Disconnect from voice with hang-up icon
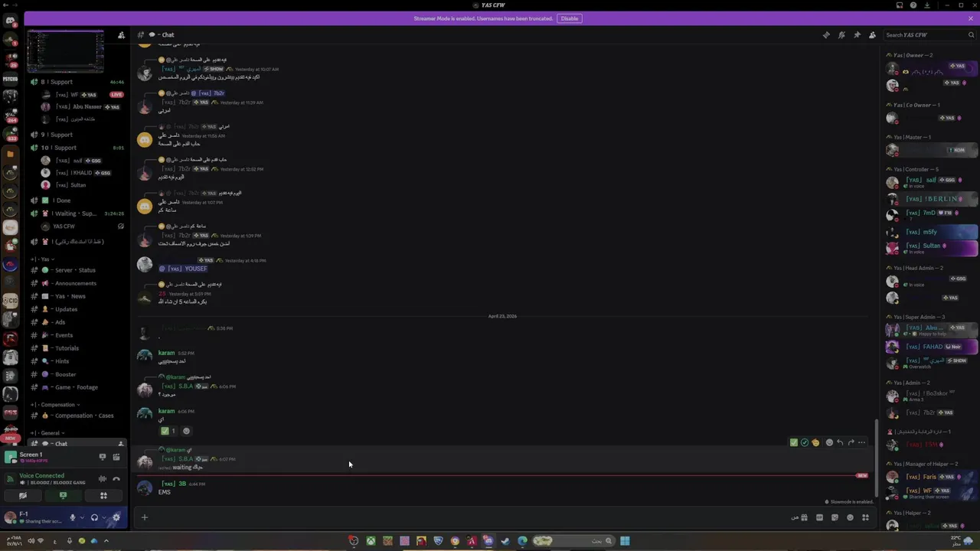 pos(116,479)
